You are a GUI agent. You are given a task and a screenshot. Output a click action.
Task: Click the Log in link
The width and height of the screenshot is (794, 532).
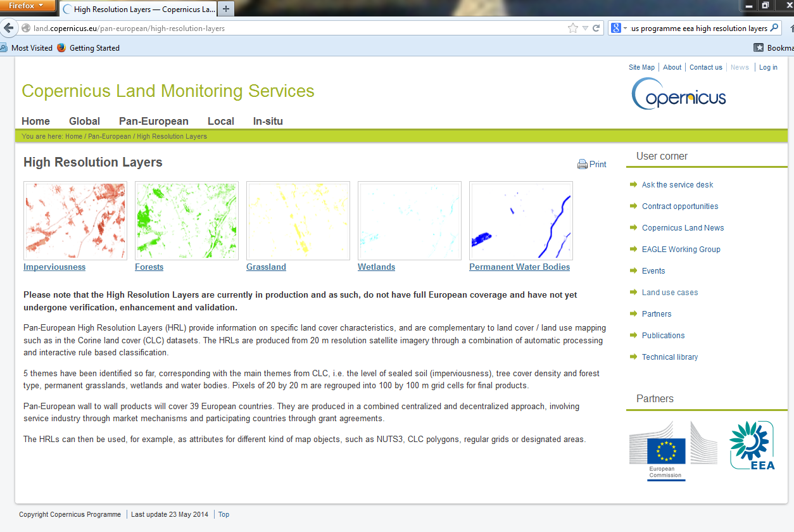tap(768, 67)
